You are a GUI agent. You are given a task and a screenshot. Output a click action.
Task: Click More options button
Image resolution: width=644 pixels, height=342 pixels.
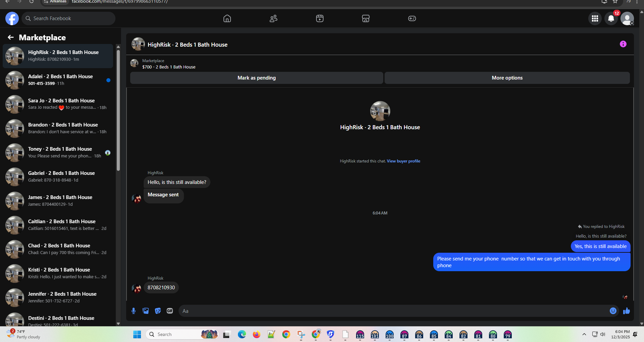(x=507, y=78)
